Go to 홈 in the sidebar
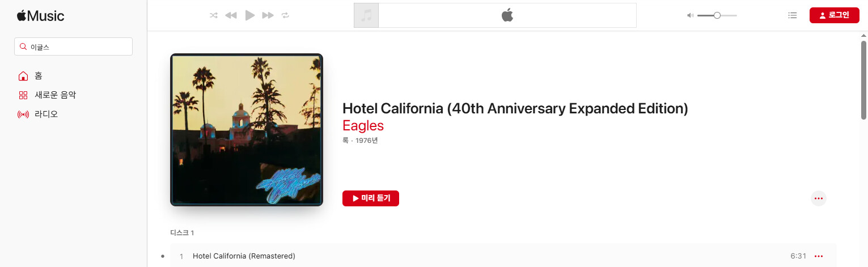Viewport: 868px width, 267px height. click(38, 76)
